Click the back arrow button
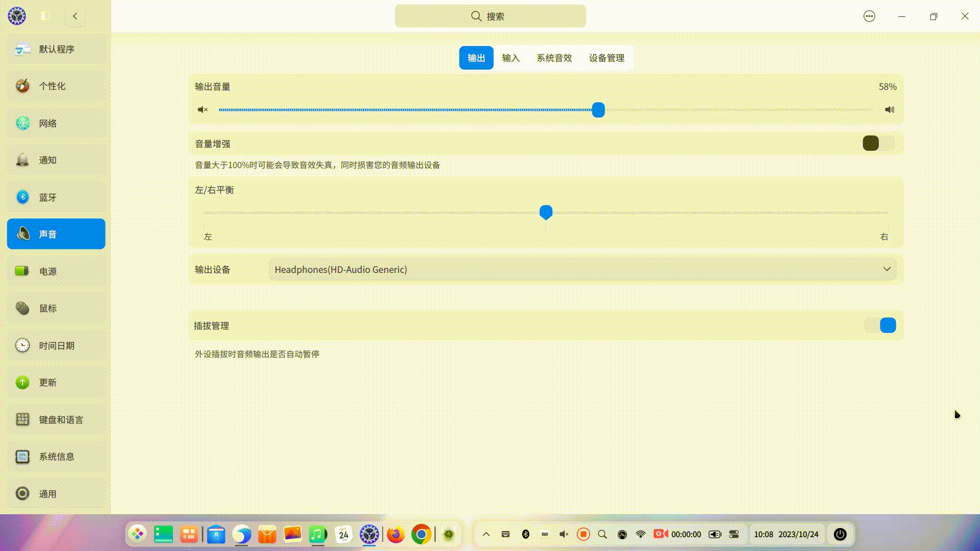Image resolution: width=980 pixels, height=551 pixels. click(75, 16)
